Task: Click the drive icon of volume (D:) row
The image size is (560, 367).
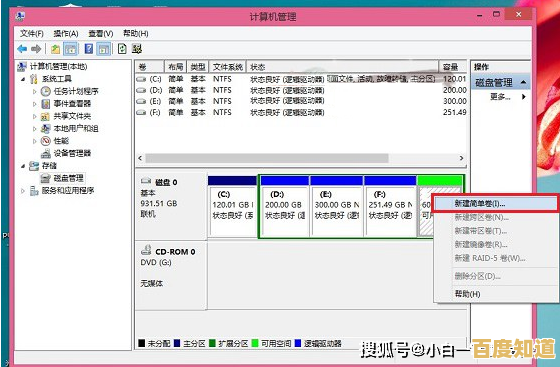Action: click(x=141, y=90)
